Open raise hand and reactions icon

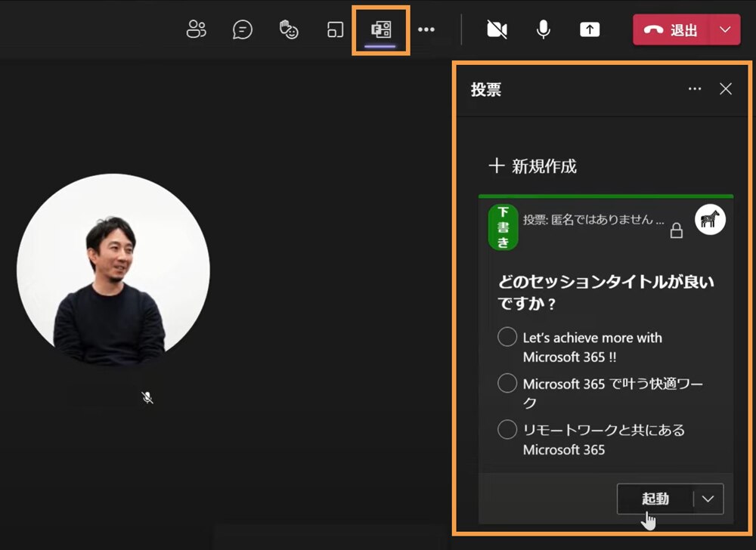[289, 29]
